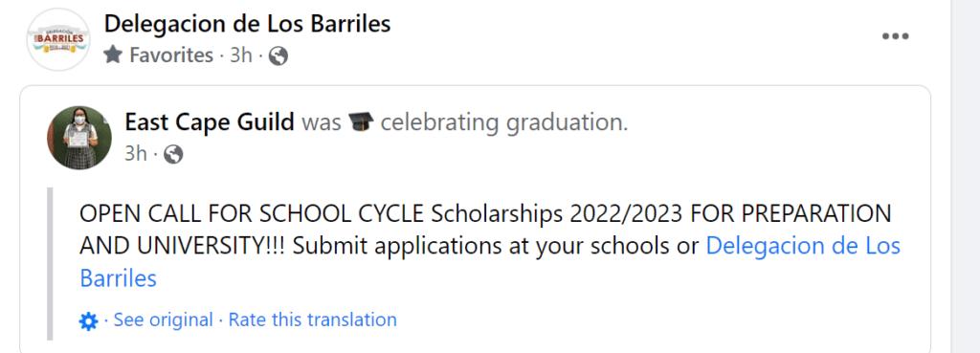The width and height of the screenshot is (980, 353).
Task: Follow the blue Delegacion de Los Barriles mention
Action: tap(490, 262)
